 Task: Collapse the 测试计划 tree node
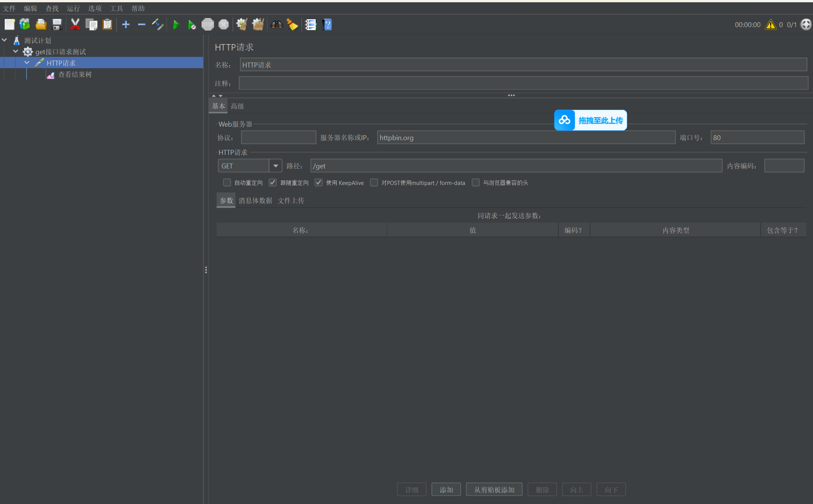[x=5, y=40]
